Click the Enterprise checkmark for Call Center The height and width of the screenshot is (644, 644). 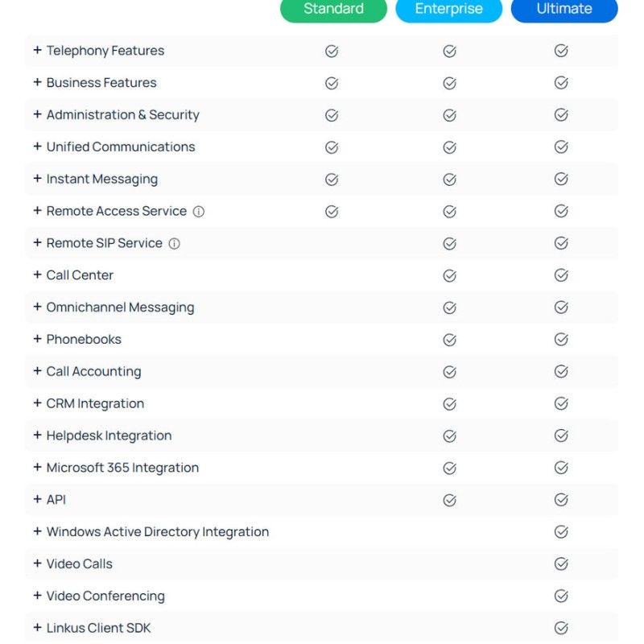click(449, 275)
